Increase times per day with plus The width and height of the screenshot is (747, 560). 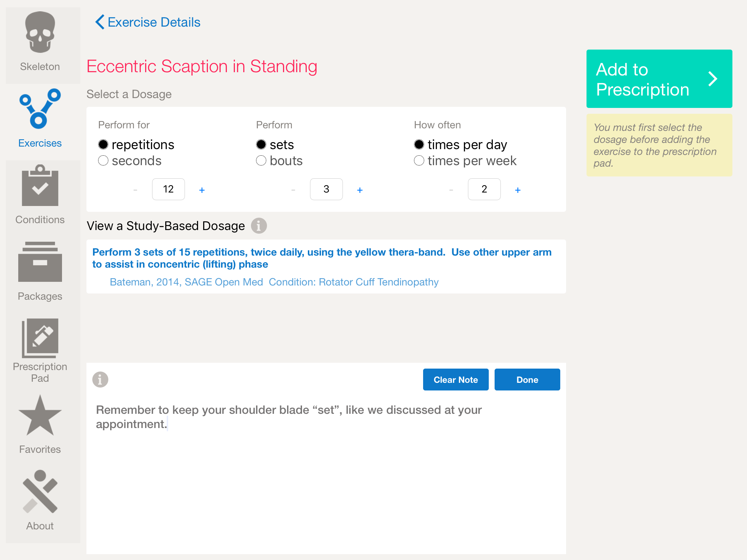[x=518, y=190]
